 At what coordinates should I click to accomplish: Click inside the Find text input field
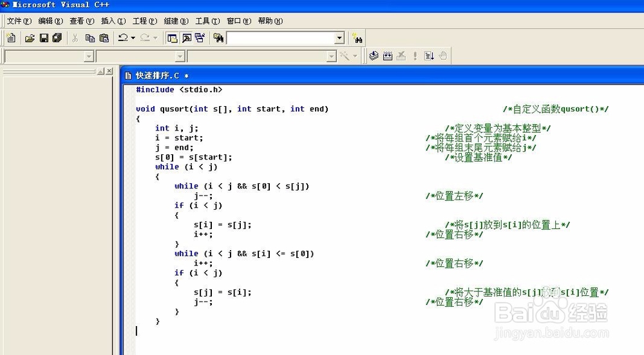[x=281, y=38]
